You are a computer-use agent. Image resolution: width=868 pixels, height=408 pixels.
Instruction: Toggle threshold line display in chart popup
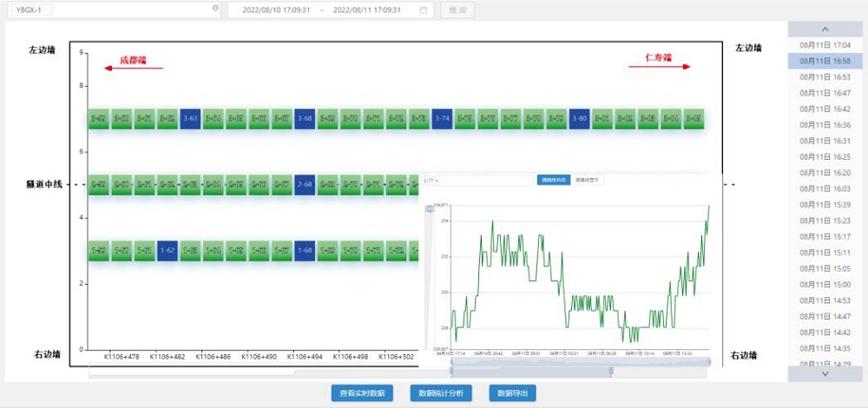click(x=587, y=180)
